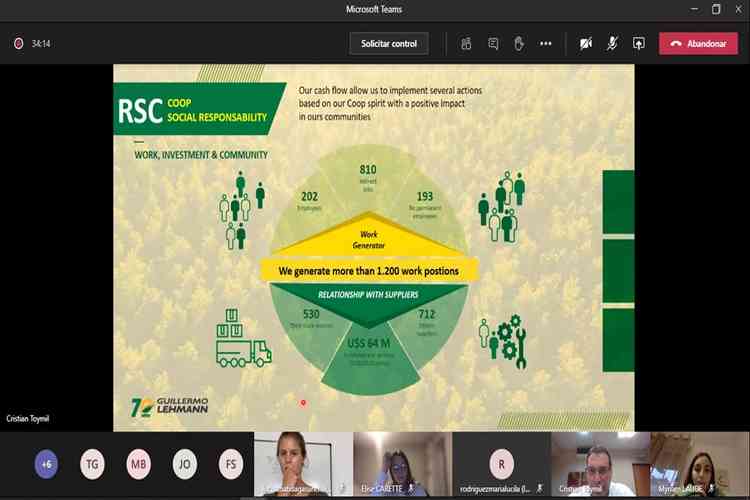The height and width of the screenshot is (500, 750).
Task: Open the meeting chat
Action: (x=493, y=44)
